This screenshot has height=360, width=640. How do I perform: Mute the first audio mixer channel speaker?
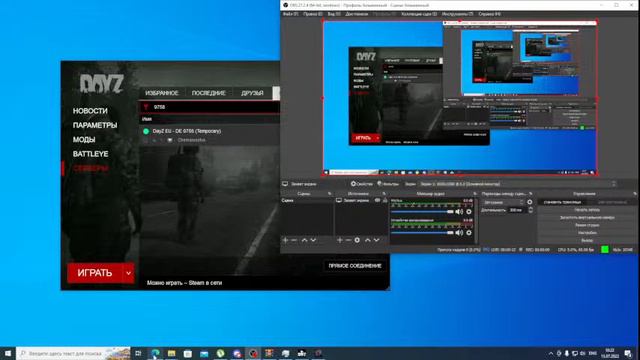pyautogui.click(x=459, y=212)
